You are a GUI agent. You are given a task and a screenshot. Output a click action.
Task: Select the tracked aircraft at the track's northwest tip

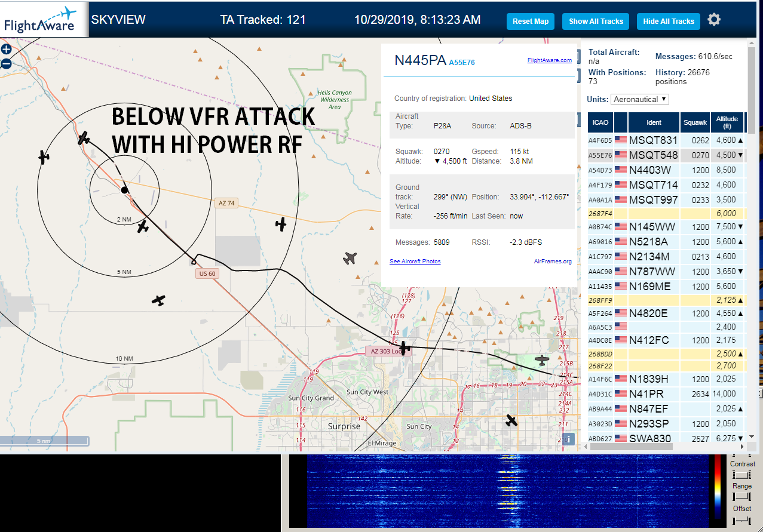tap(84, 139)
